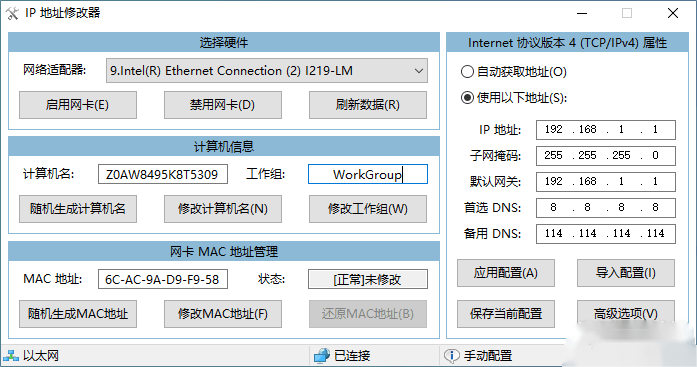Click the 网卡 MAC 地址管理 section header
Image resolution: width=697 pixels, height=367 pixels.
pyautogui.click(x=224, y=251)
